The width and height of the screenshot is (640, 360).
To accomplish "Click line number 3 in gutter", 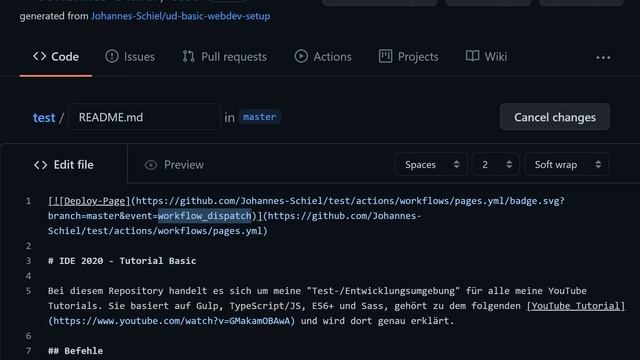I will [x=28, y=261].
